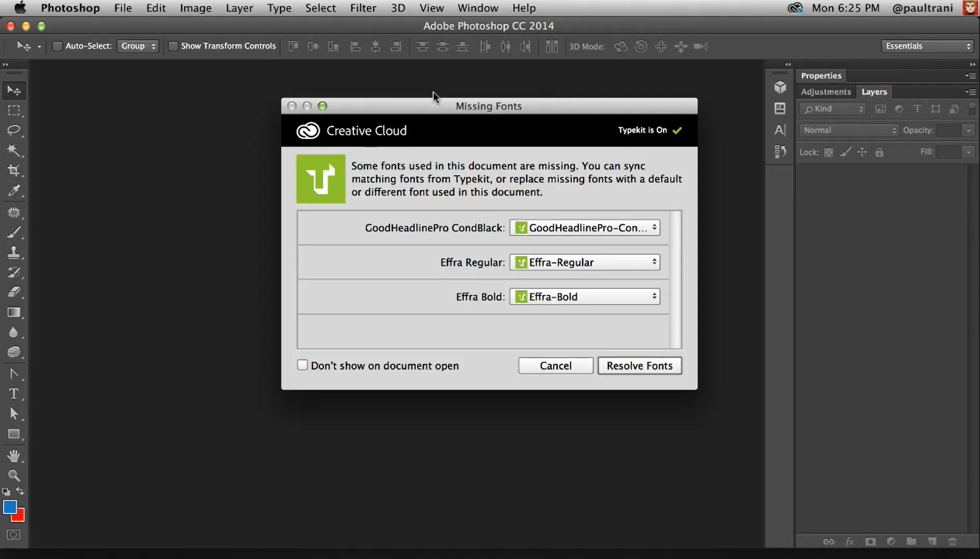Select the Crop tool
This screenshot has width=980, height=559.
13,170
